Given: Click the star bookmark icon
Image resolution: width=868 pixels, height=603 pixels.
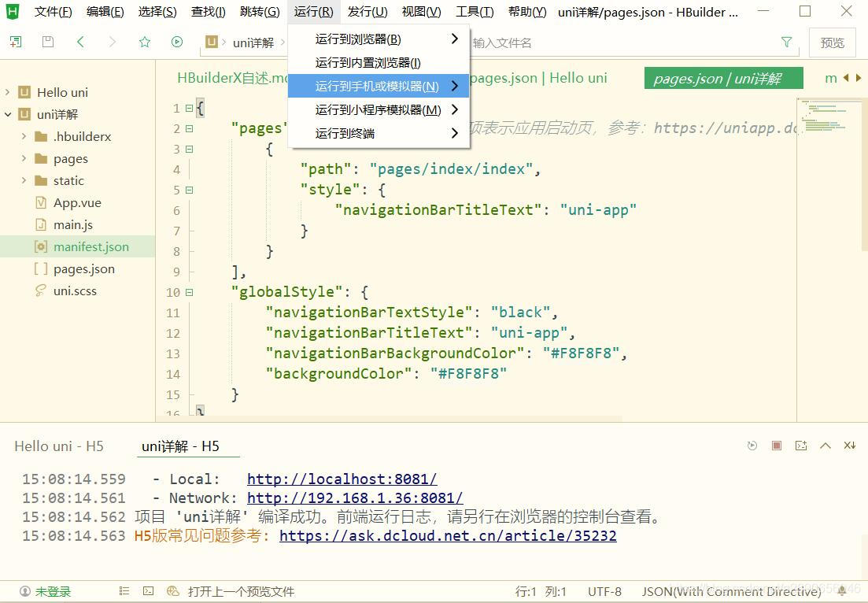Looking at the screenshot, I should pos(145,42).
